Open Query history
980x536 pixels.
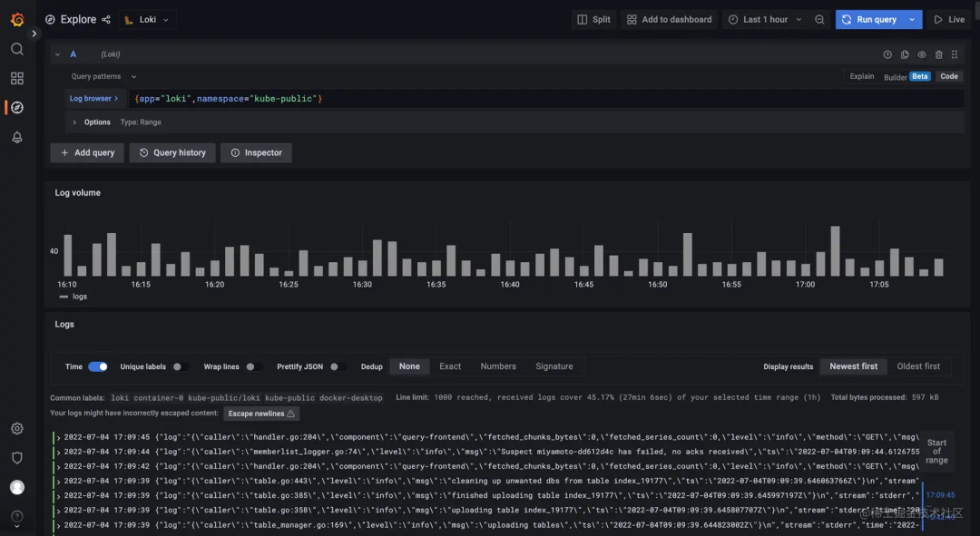pyautogui.click(x=172, y=152)
